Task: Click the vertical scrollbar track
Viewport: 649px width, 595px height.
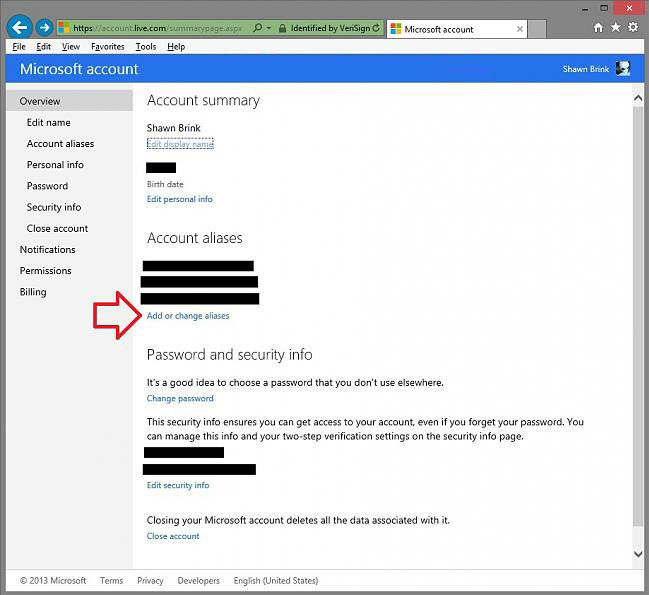Action: pyautogui.click(x=638, y=317)
